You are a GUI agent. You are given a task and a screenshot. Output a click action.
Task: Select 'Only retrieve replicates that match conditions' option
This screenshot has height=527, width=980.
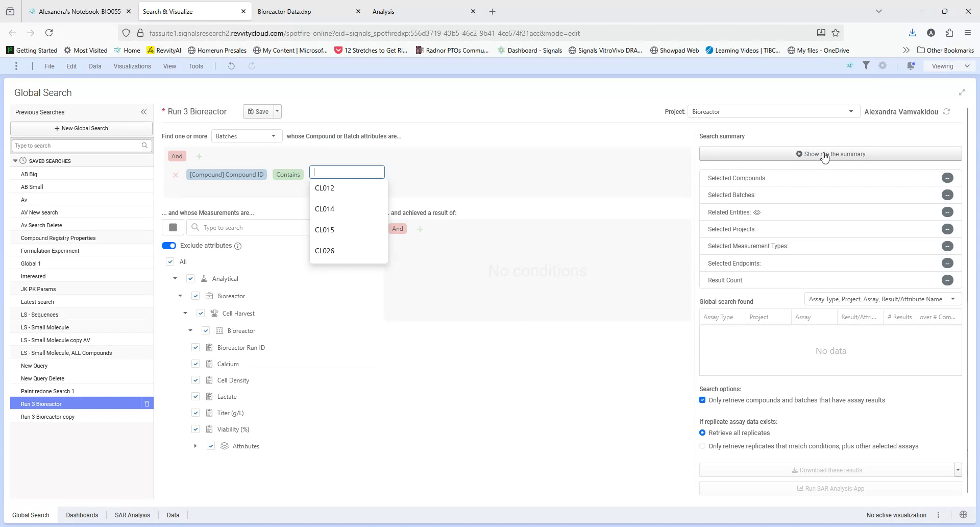pyautogui.click(x=702, y=445)
